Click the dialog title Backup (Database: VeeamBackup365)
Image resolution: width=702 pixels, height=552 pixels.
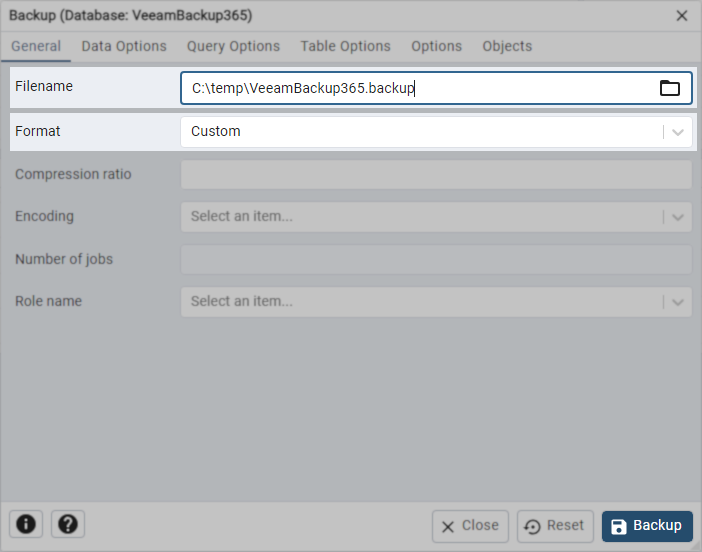point(131,16)
